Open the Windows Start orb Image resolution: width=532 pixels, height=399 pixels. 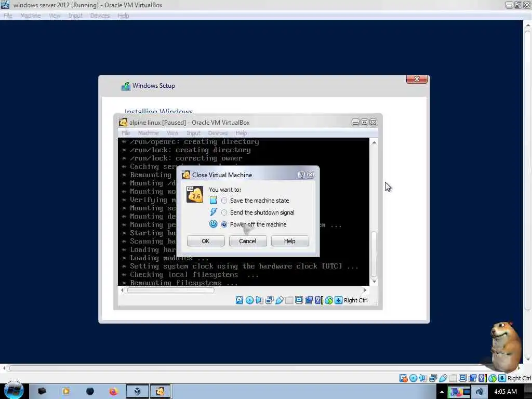(x=14, y=390)
